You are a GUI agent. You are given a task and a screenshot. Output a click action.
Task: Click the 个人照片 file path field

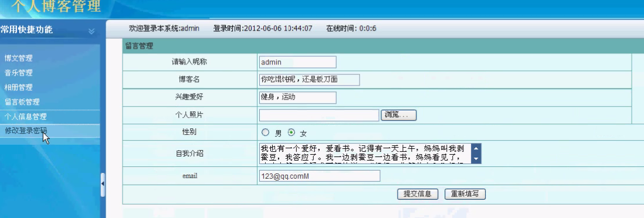point(319,115)
